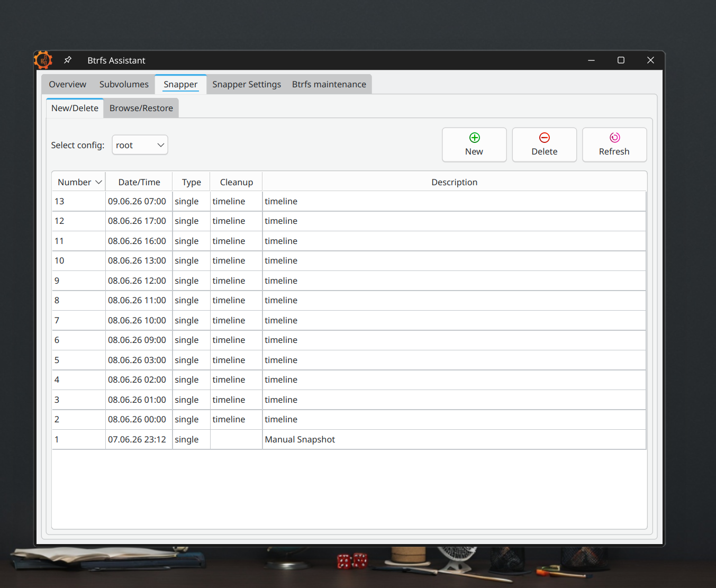The image size is (716, 588).
Task: Click the 08.06.26 00:00 date cell
Action: pyautogui.click(x=139, y=419)
